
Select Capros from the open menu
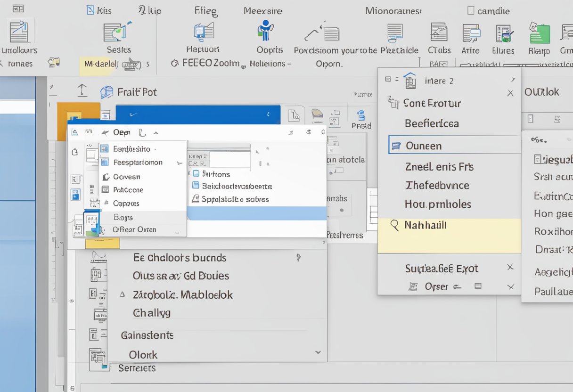click(x=125, y=204)
